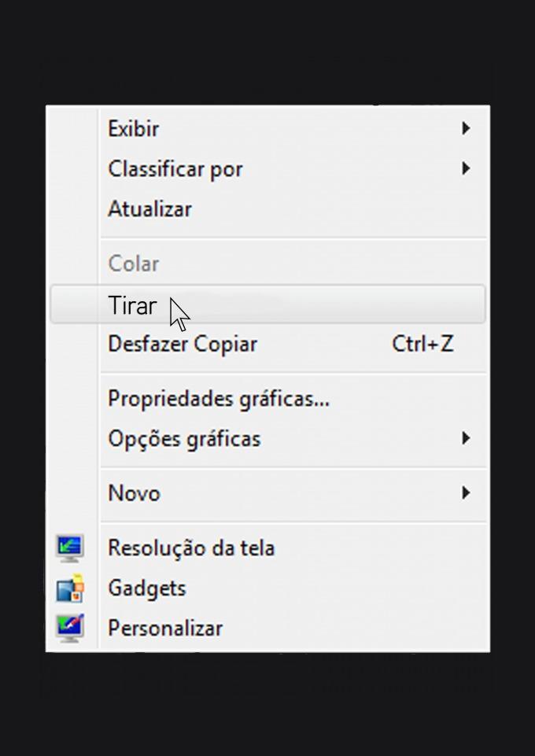Click the Personalizar monitor icon
This screenshot has width=535, height=756.
(70, 628)
